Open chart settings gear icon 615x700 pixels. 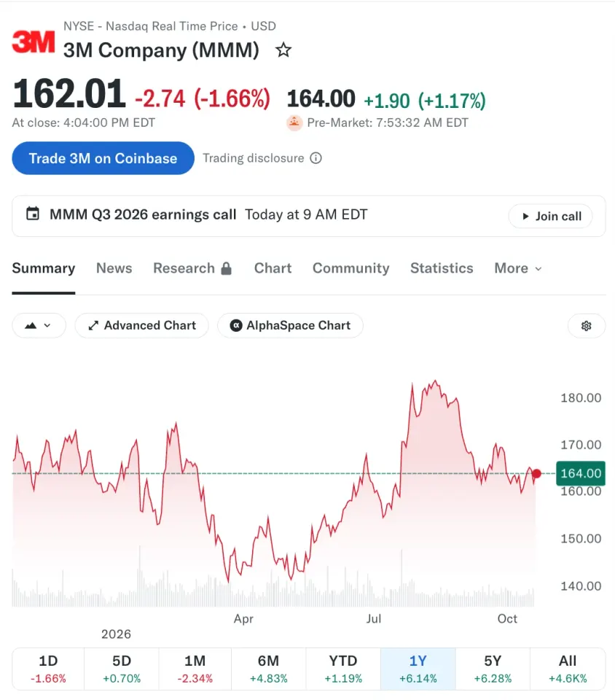point(586,325)
